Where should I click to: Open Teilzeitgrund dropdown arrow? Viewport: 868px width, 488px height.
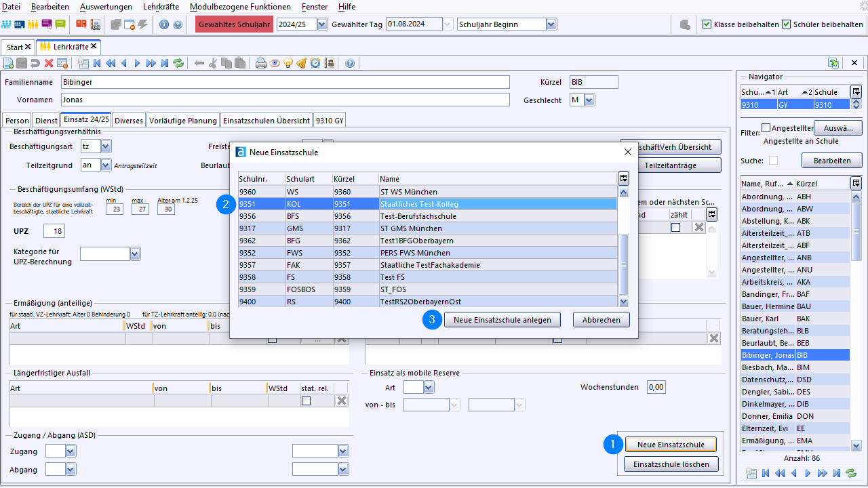(x=106, y=165)
